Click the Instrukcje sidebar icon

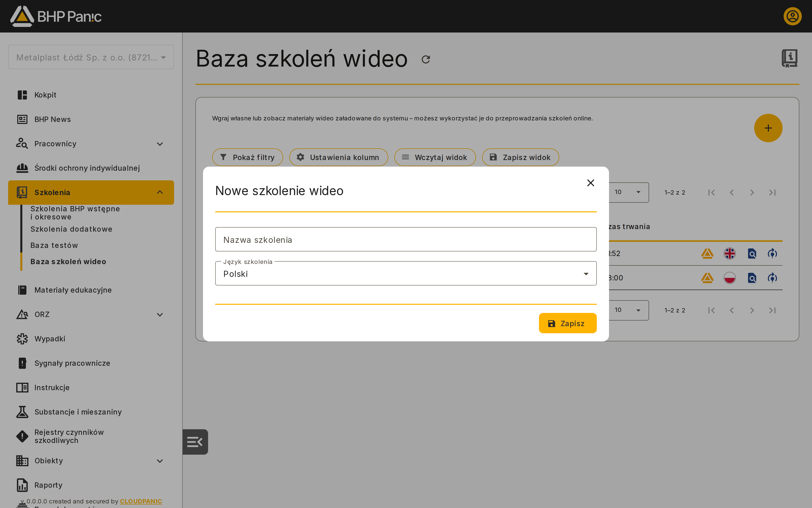22,387
